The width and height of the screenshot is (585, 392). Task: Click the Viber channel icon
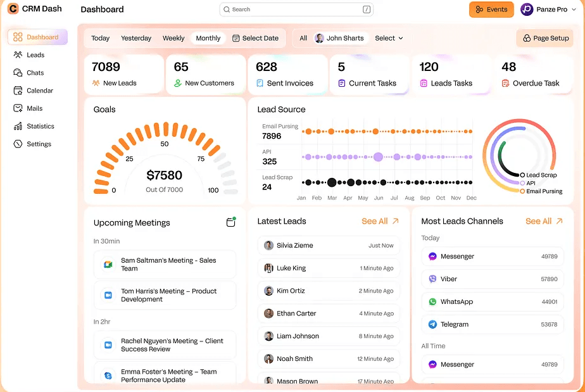pyautogui.click(x=432, y=279)
